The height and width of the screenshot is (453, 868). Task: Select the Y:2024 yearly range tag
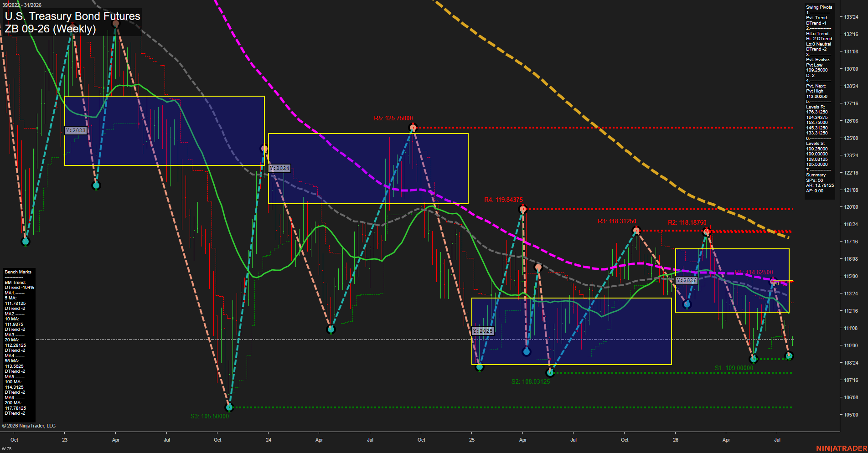[x=279, y=168]
